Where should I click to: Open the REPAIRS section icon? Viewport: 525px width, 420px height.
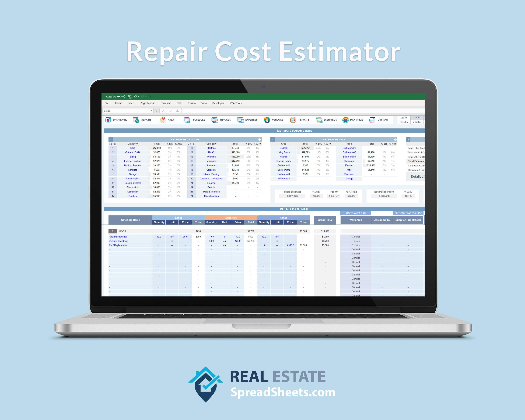[x=140, y=122]
